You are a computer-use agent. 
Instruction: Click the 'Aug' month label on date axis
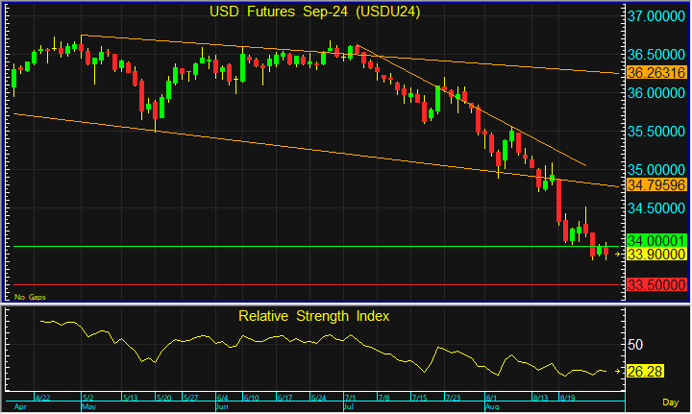coord(492,407)
